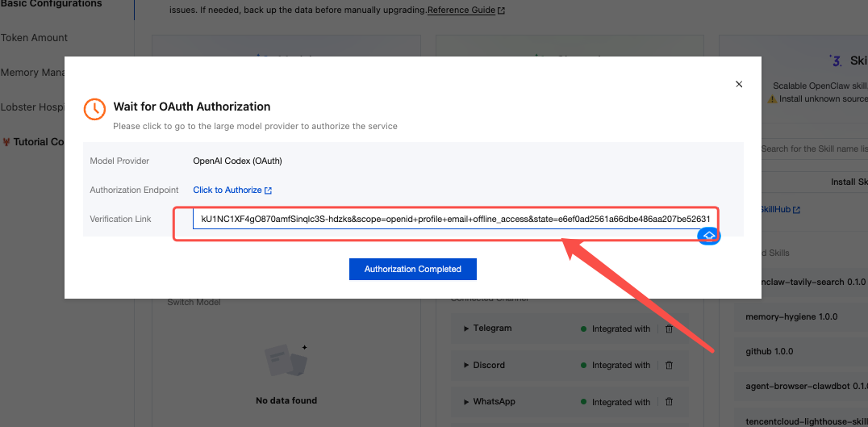The height and width of the screenshot is (427, 868).
Task: Select Token Amount in the sidebar
Action: (35, 38)
